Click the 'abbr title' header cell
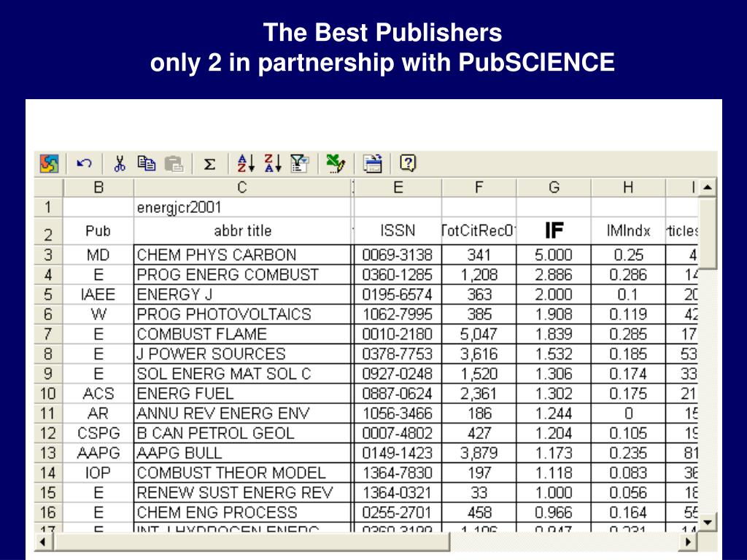The height and width of the screenshot is (560, 747). coord(242,231)
